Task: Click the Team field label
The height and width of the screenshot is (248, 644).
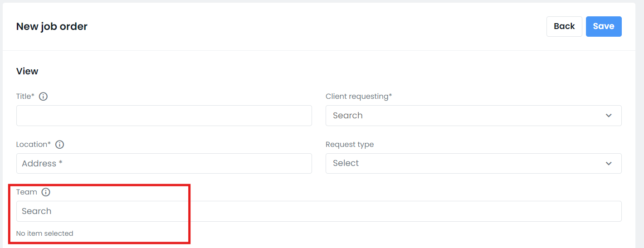Action: [27, 192]
